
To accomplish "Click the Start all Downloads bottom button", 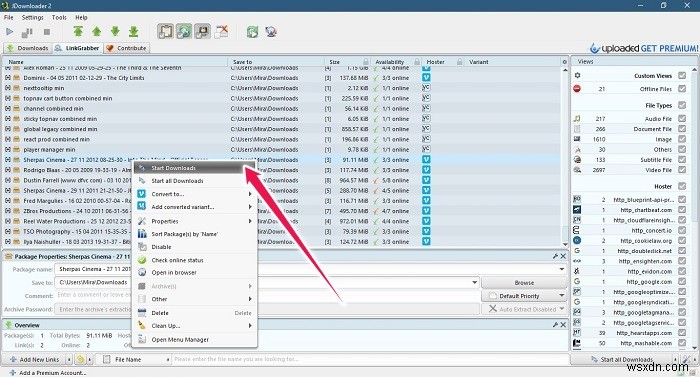I will tap(623, 359).
